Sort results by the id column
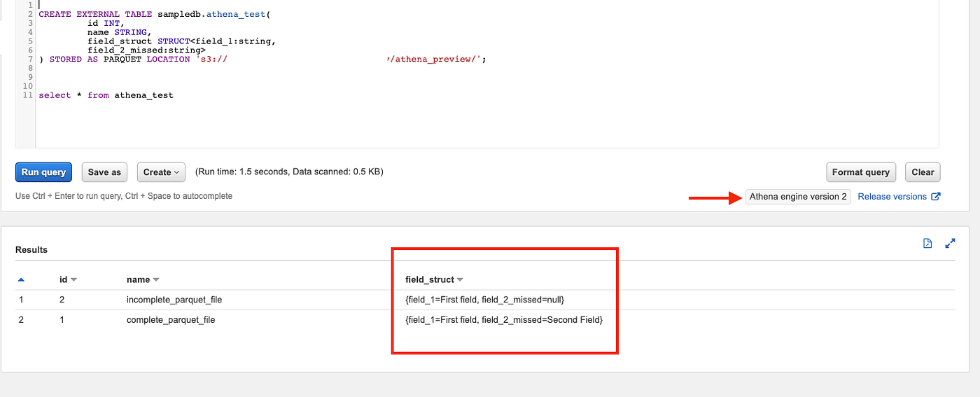This screenshot has width=980, height=397. pos(68,280)
